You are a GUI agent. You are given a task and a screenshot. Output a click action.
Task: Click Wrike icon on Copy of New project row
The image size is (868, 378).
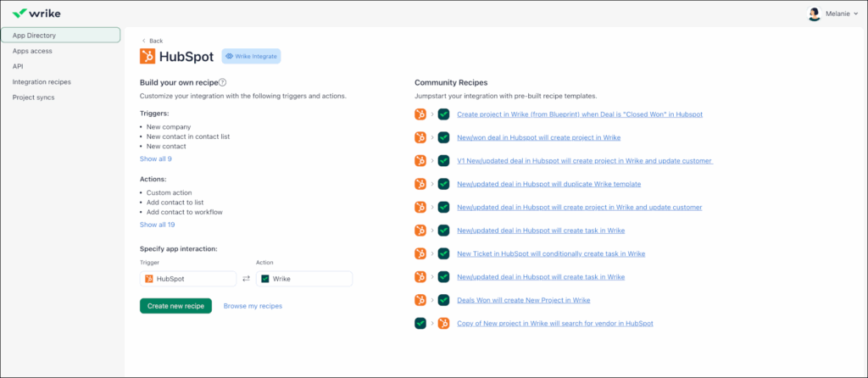click(x=420, y=323)
